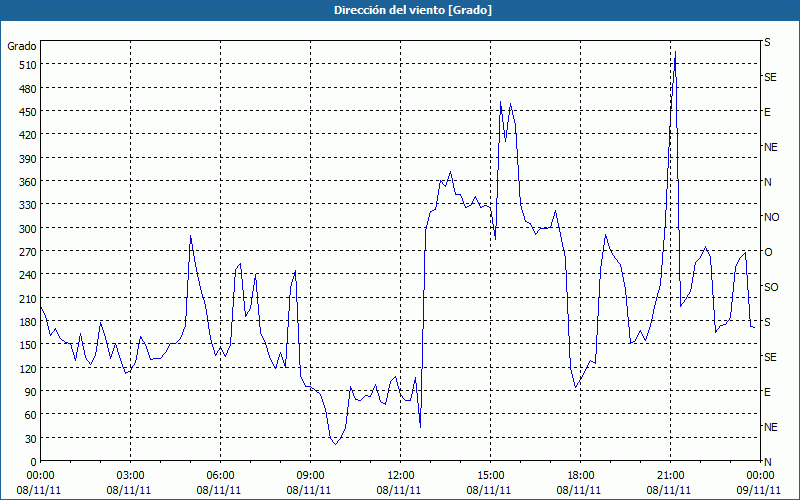This screenshot has width=800, height=500.
Task: Select the 120 value on the y-axis
Action: [28, 368]
